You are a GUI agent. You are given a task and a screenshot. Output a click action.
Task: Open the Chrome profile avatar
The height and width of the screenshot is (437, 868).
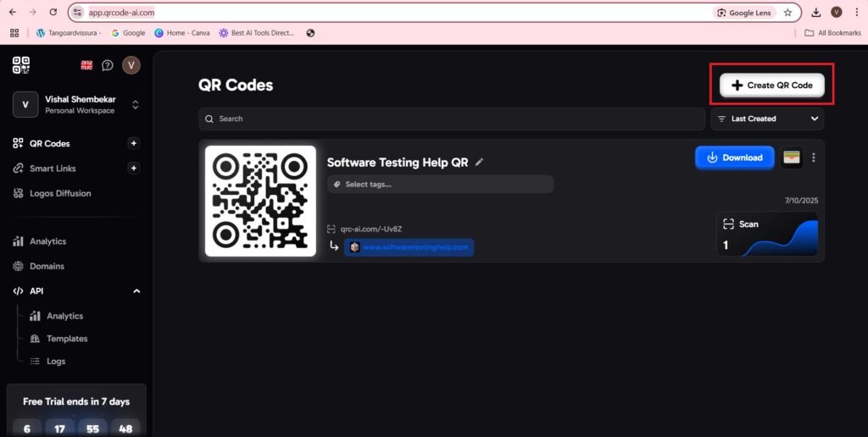pos(837,12)
